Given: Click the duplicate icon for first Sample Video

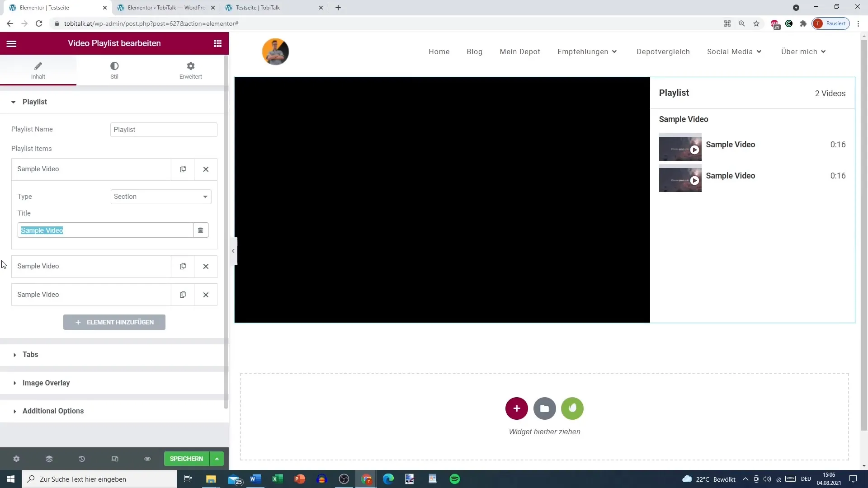Looking at the screenshot, I should click(183, 169).
